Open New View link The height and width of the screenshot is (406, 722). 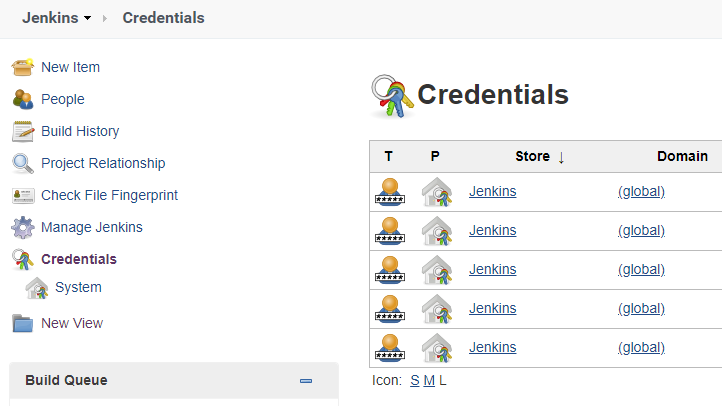[72, 323]
